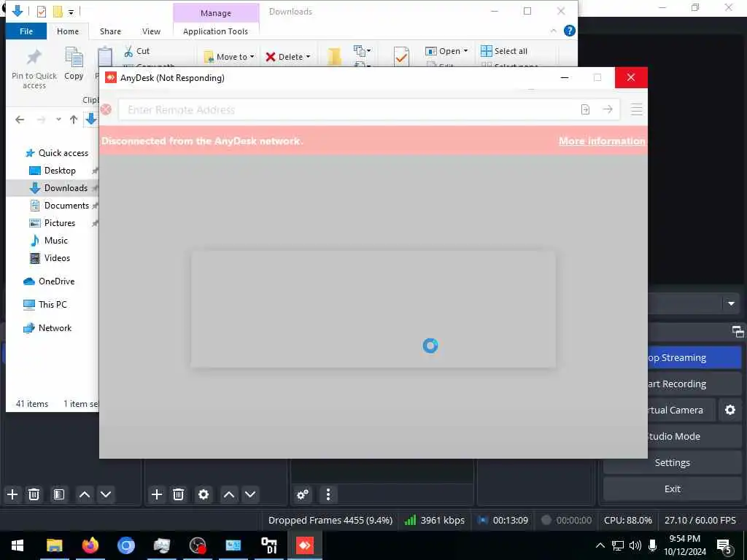The image size is (747, 560).
Task: Click the Properties icon in Explorer title bar
Action: point(42,12)
